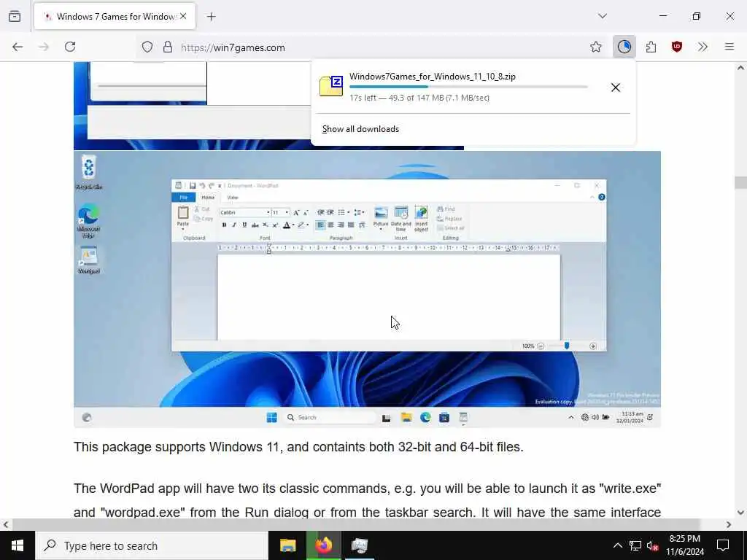
Task: Cancel the zip download
Action: tap(616, 87)
